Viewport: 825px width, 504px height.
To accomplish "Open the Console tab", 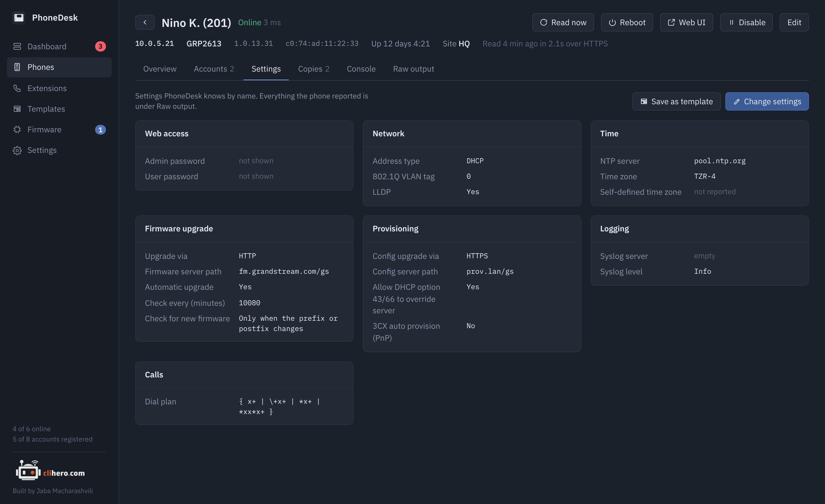I will pos(361,69).
